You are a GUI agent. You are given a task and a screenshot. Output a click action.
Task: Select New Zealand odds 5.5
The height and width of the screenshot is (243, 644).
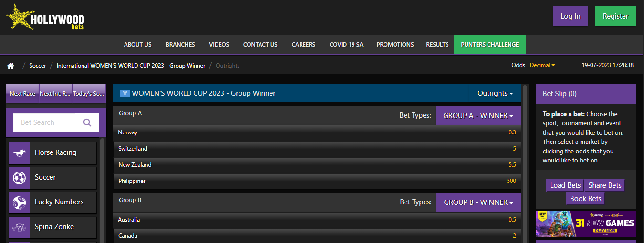click(x=512, y=165)
